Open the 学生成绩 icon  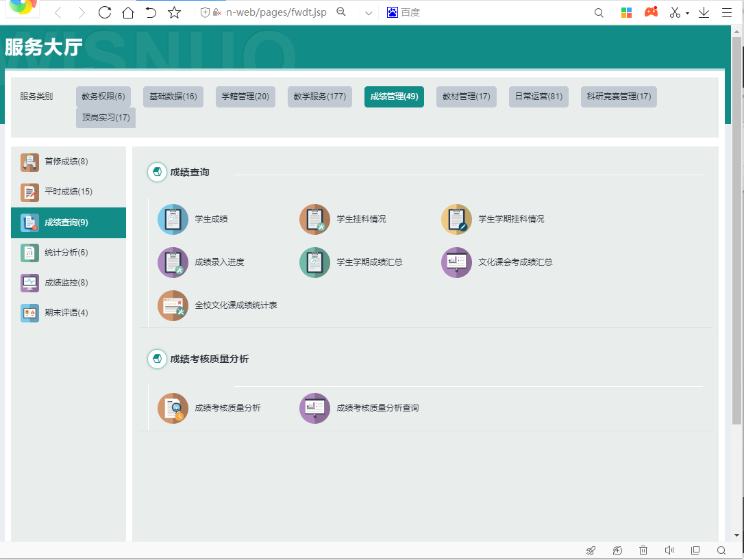(173, 219)
